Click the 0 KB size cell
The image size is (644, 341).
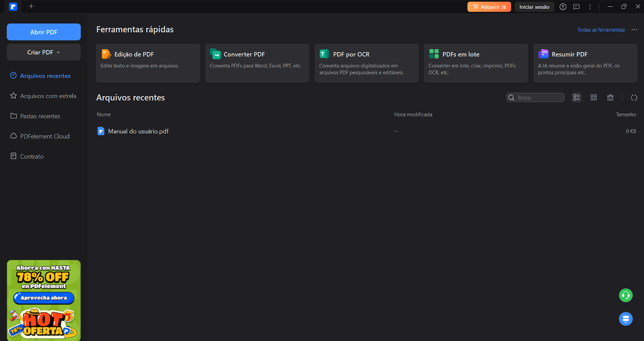tap(631, 131)
